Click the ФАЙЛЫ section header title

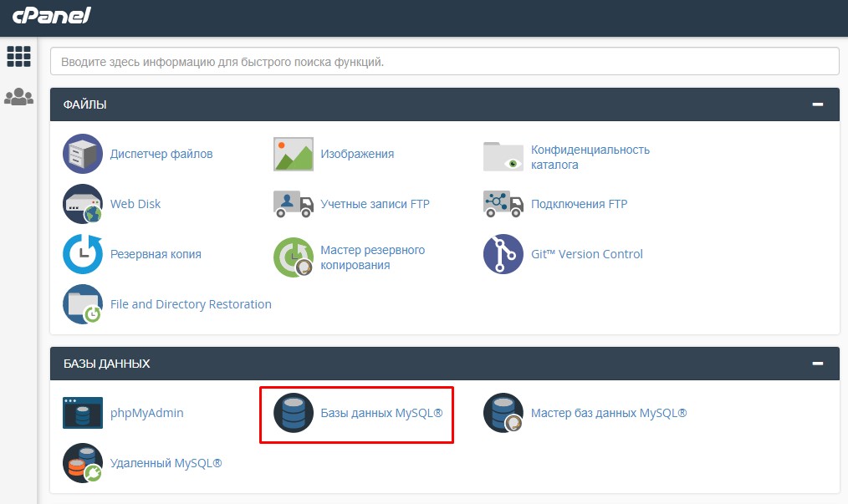[85, 104]
